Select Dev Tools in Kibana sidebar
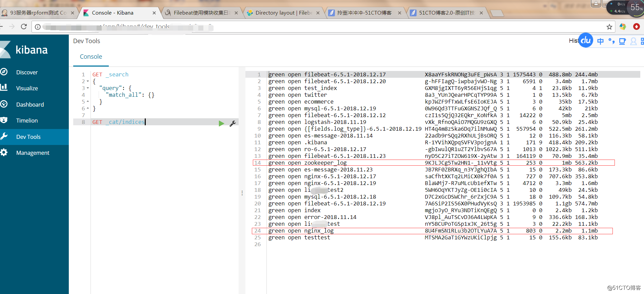The height and width of the screenshot is (294, 644). [x=34, y=137]
